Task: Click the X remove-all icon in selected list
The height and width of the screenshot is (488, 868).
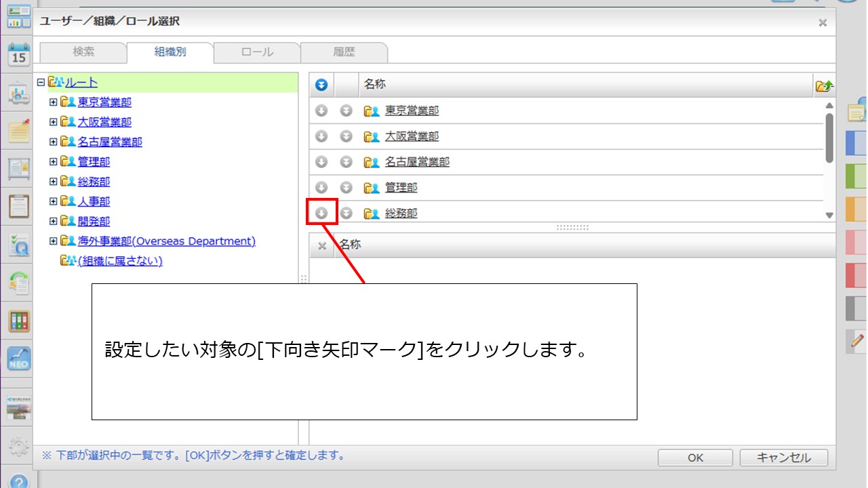Action: 322,245
